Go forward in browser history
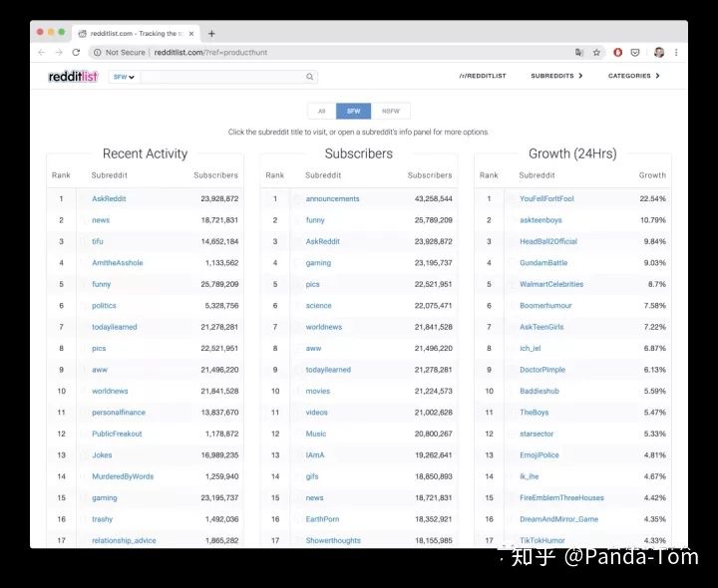 pos(59,53)
